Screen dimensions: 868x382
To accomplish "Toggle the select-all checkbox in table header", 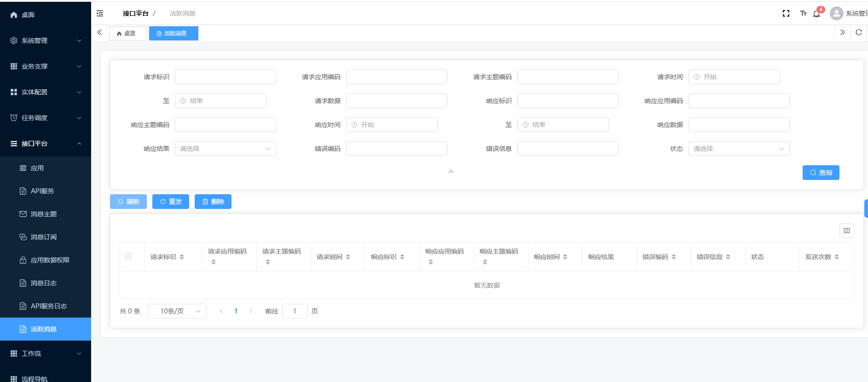I will click(x=128, y=256).
